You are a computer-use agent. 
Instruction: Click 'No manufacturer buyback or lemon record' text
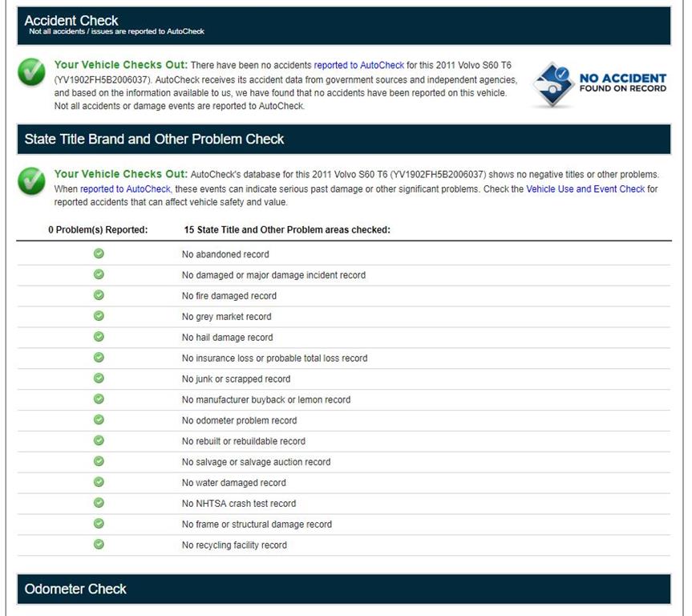click(x=266, y=399)
